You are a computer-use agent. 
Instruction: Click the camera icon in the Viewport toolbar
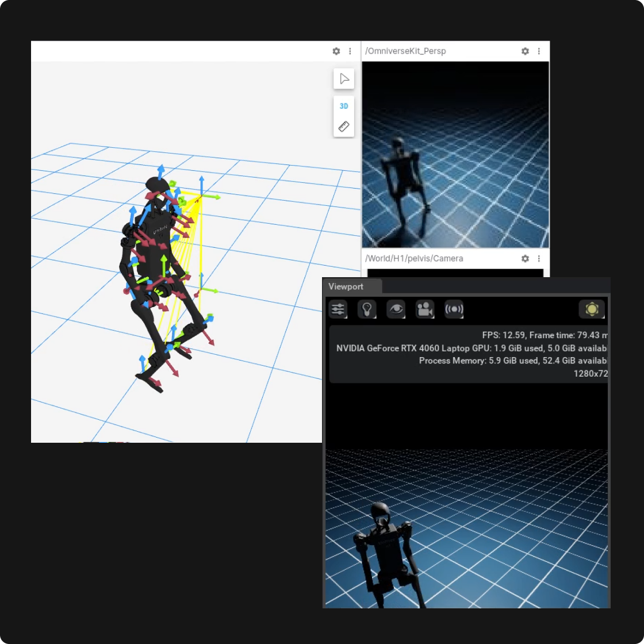(x=425, y=309)
